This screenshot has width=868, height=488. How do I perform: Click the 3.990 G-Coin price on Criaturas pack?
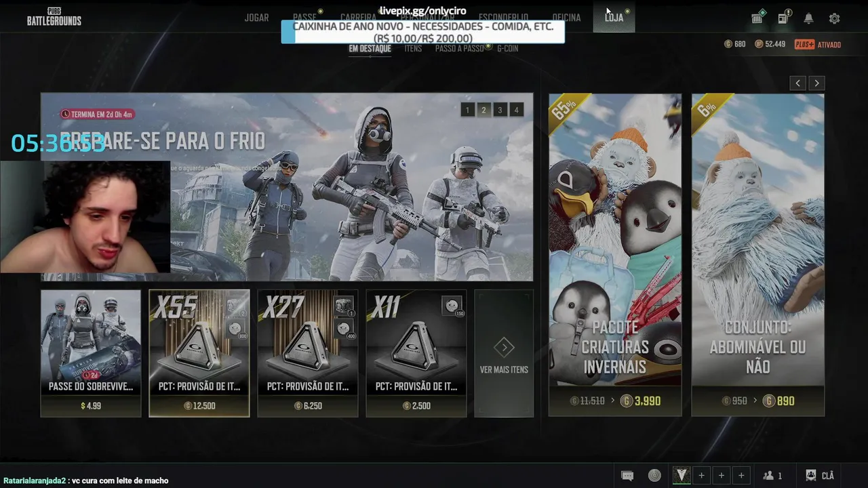click(641, 401)
